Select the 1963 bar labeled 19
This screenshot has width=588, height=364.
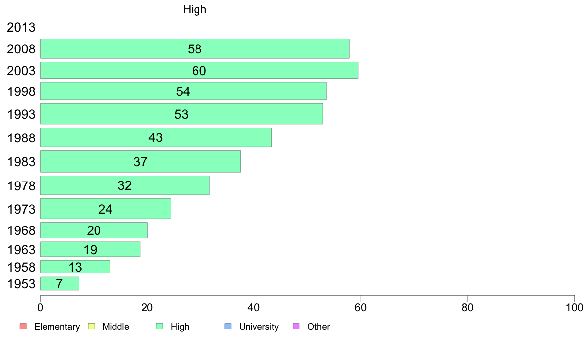coord(90,249)
